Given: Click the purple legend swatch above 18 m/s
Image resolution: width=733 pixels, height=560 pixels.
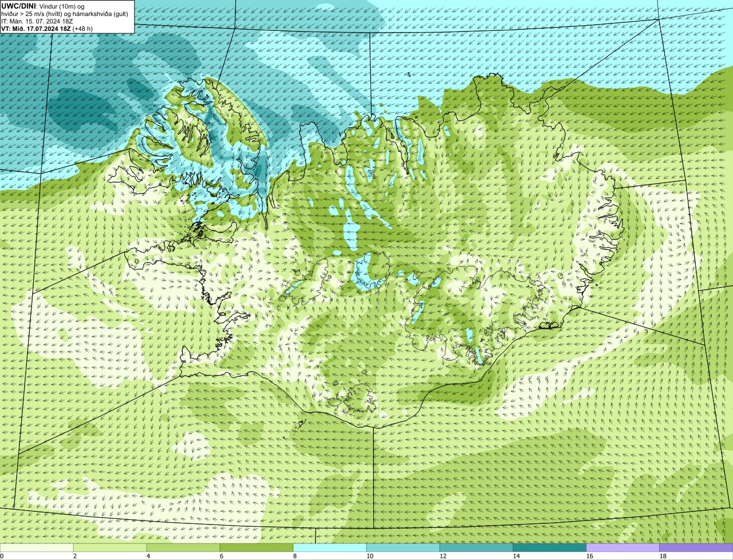Looking at the screenshot, I should [696, 548].
